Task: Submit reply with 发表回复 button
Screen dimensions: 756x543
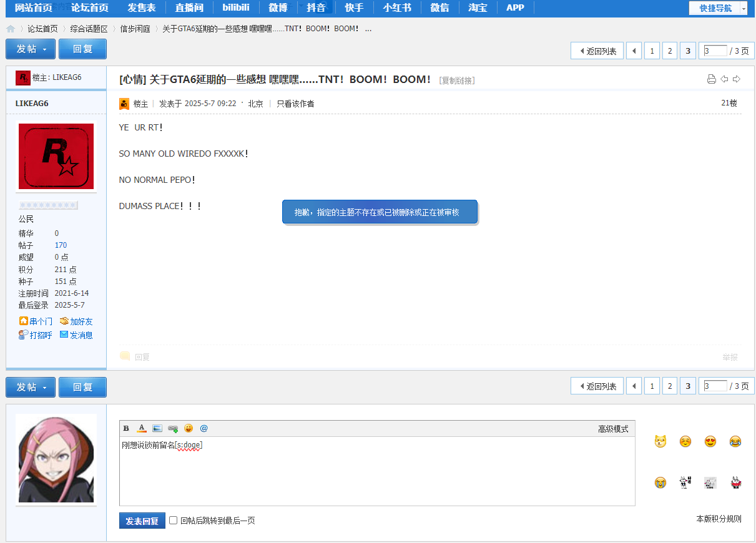Action: tap(142, 521)
